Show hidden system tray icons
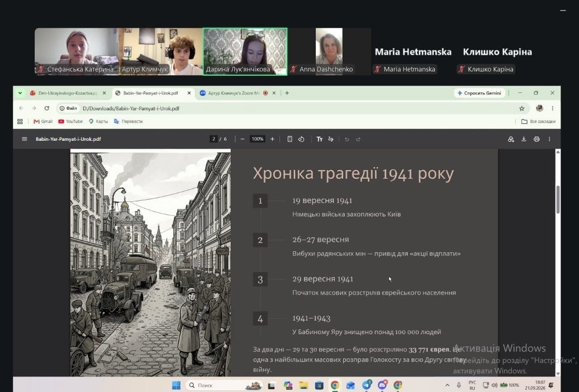This screenshot has width=579, height=392. [447, 385]
